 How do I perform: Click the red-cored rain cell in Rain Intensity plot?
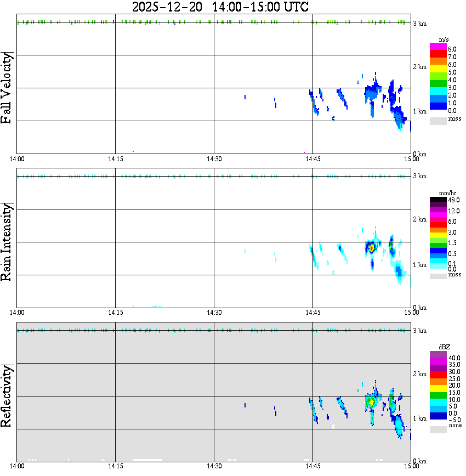371,248
